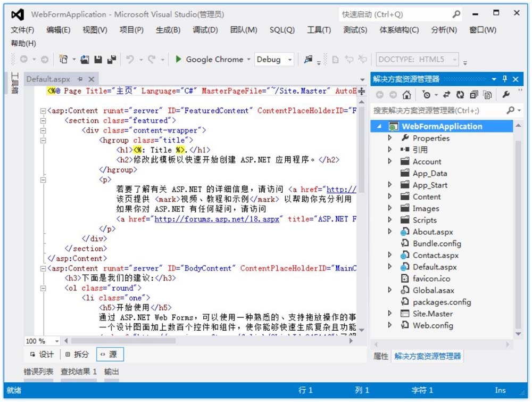Click the save all toolbar icon
Image resolution: width=532 pixels, height=402 pixels.
112,60
